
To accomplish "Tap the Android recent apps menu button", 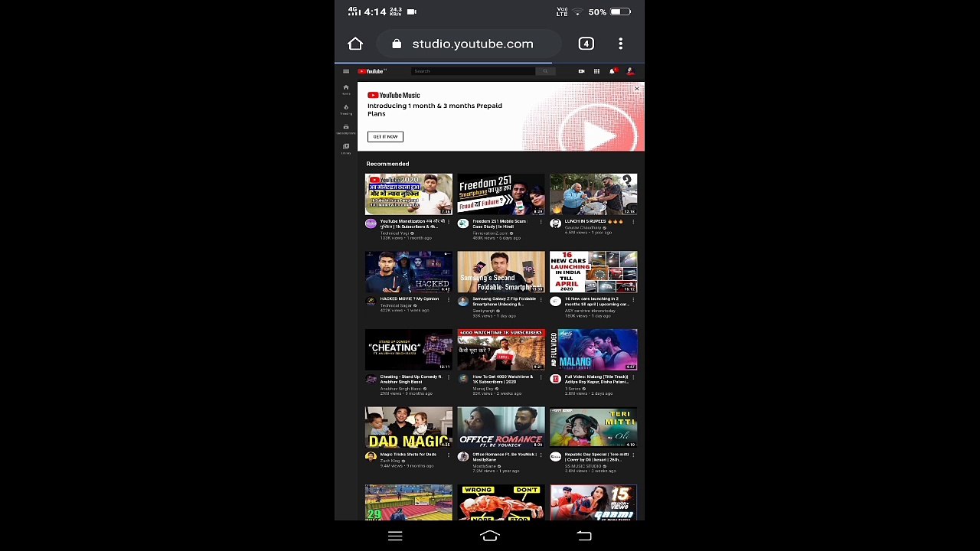I will pyautogui.click(x=395, y=536).
